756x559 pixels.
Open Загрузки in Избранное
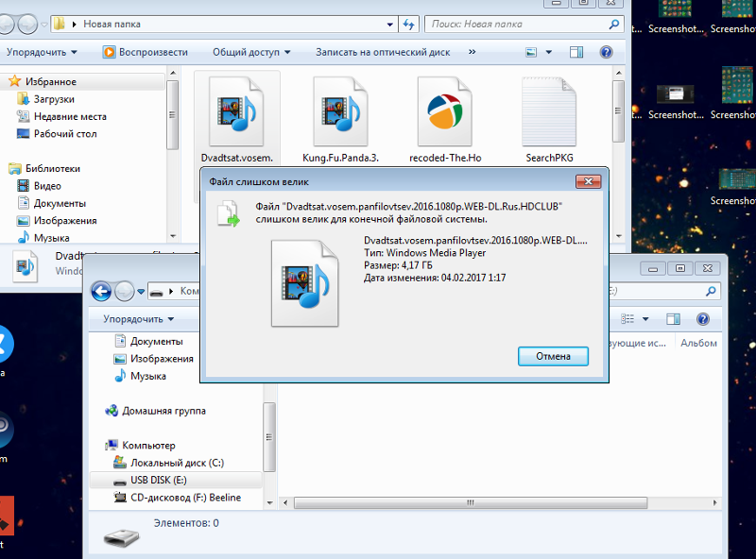pyautogui.click(x=54, y=99)
